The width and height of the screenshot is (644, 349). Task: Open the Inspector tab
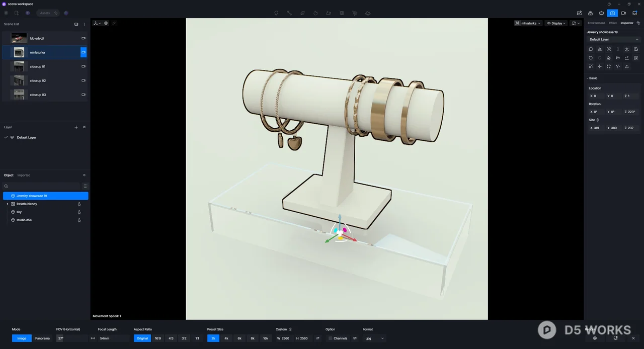pos(627,23)
